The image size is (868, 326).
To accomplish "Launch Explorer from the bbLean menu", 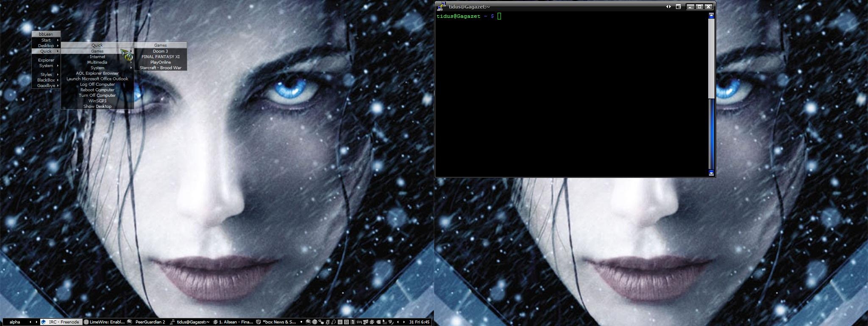I will tap(46, 60).
